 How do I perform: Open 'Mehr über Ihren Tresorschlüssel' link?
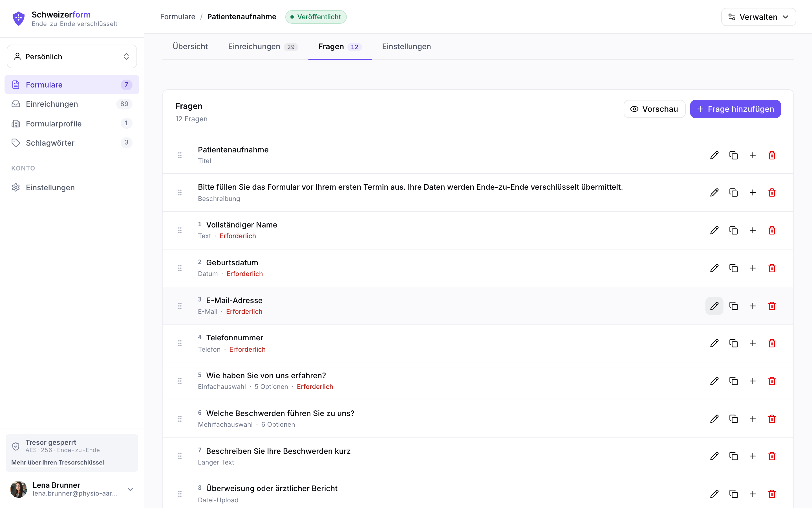click(58, 462)
